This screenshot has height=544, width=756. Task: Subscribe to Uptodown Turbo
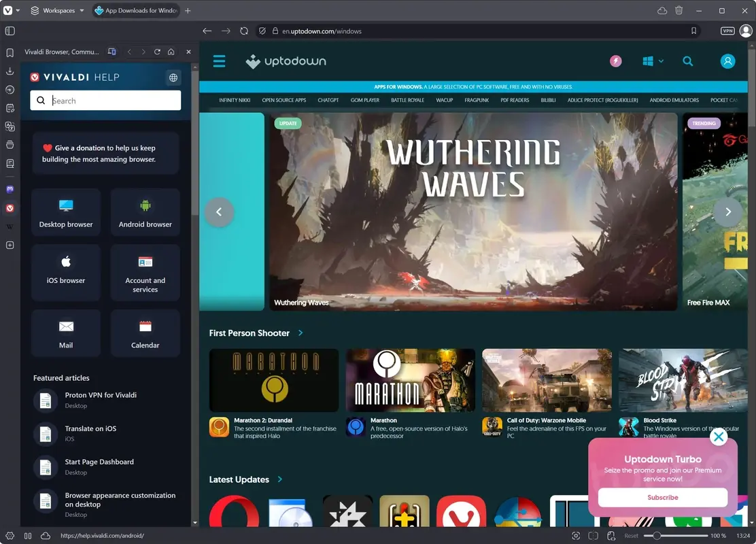(x=662, y=497)
